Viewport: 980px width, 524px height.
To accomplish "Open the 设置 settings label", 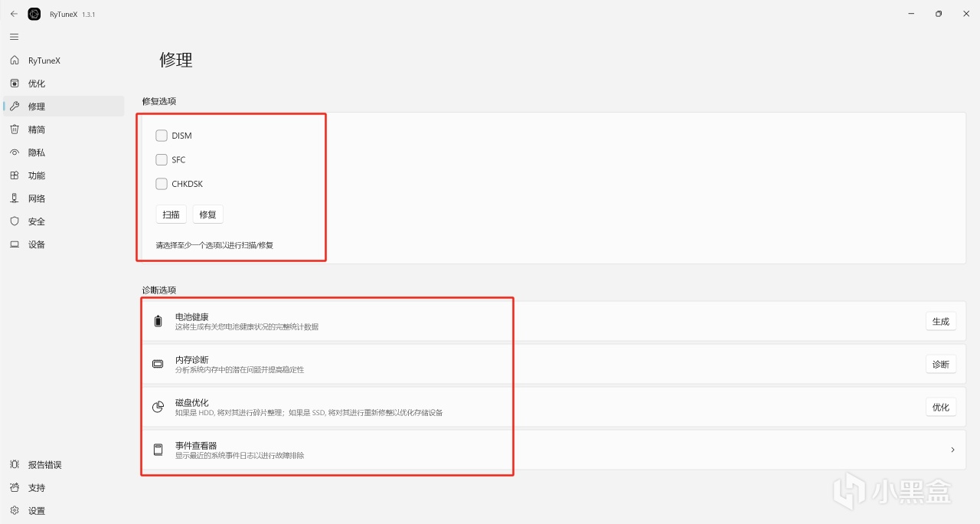I will 37,511.
